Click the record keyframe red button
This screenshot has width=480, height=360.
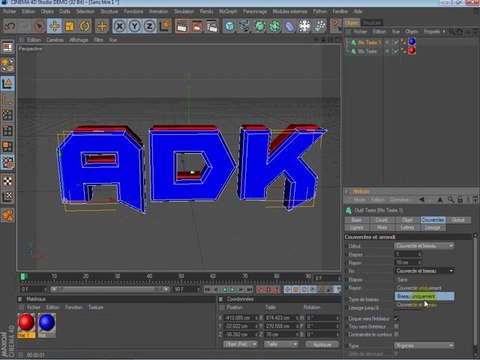tap(260, 289)
